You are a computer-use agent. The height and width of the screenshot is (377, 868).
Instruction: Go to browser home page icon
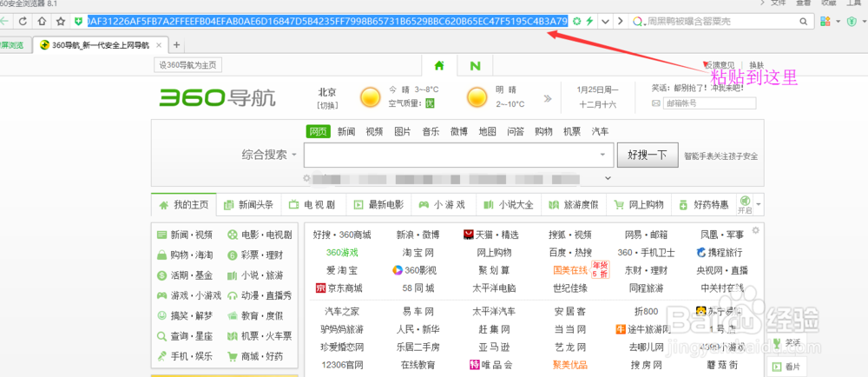42,22
